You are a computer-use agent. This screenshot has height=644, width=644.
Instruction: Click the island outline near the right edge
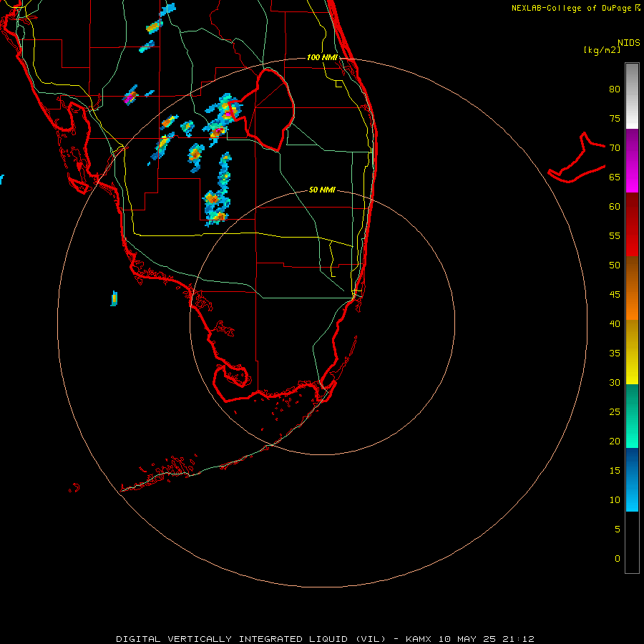577,159
